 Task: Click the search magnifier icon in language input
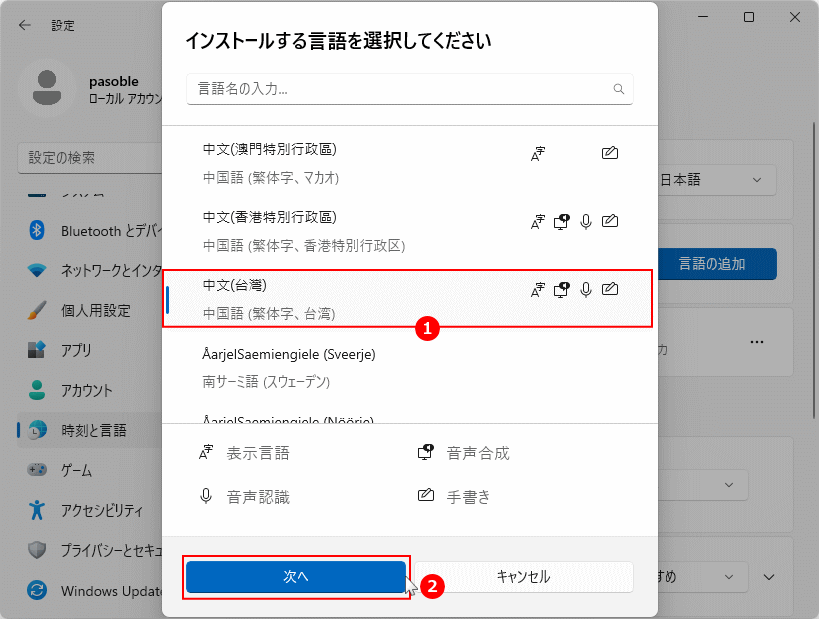pos(618,89)
